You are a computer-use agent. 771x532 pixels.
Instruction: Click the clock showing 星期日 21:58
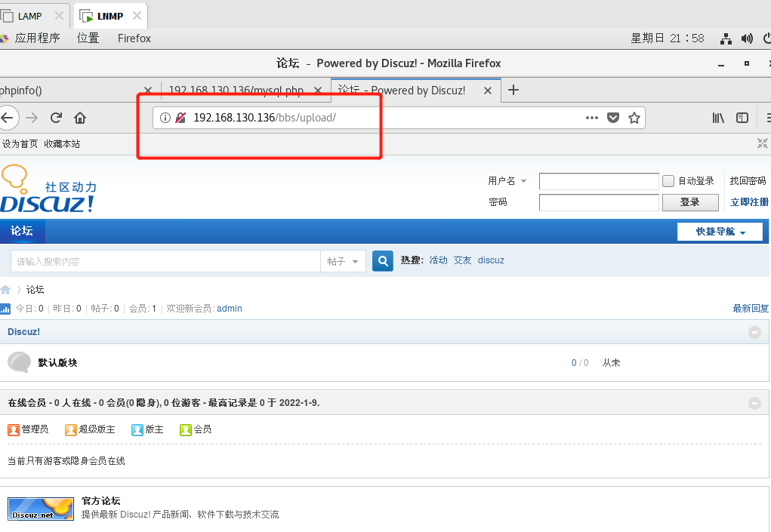click(x=668, y=38)
